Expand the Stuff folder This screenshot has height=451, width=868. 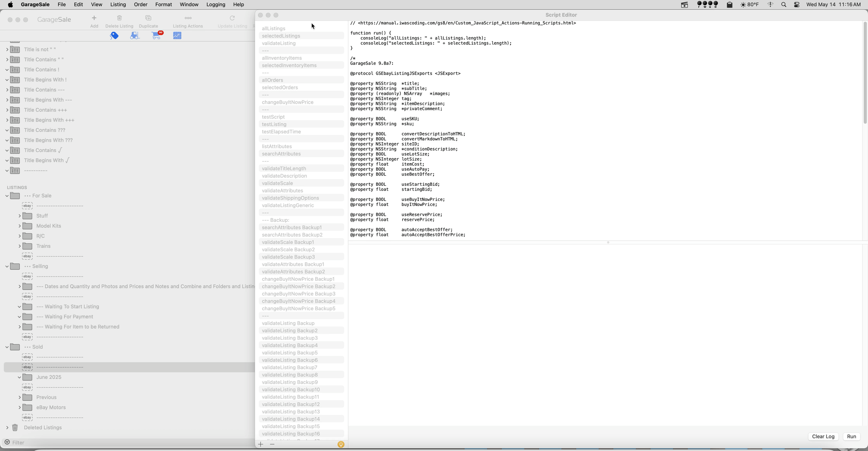19,216
